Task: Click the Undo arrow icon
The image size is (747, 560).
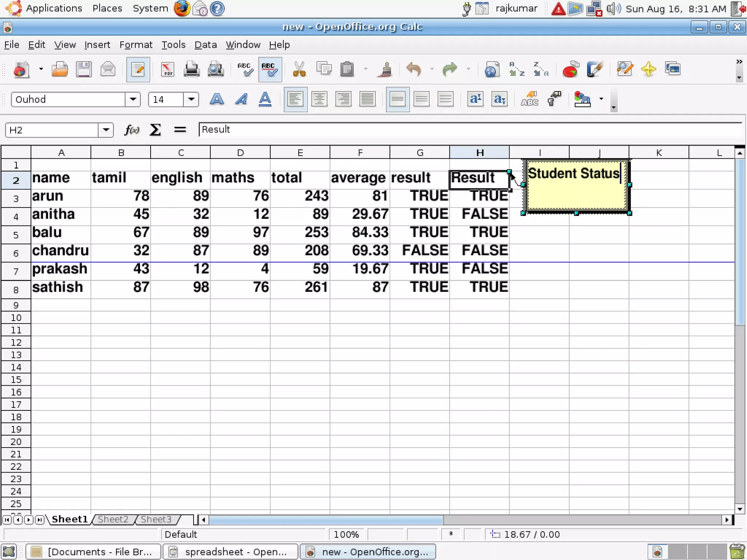Action: (x=414, y=69)
